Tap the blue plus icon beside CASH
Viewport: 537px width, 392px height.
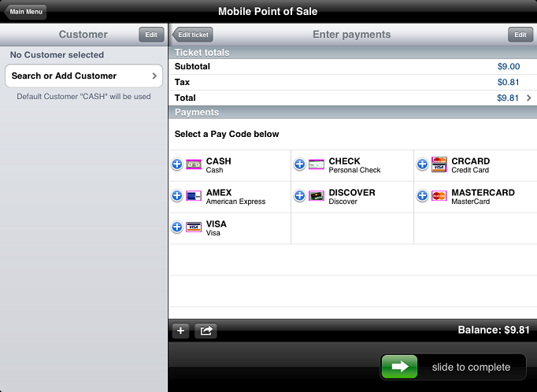tap(176, 165)
